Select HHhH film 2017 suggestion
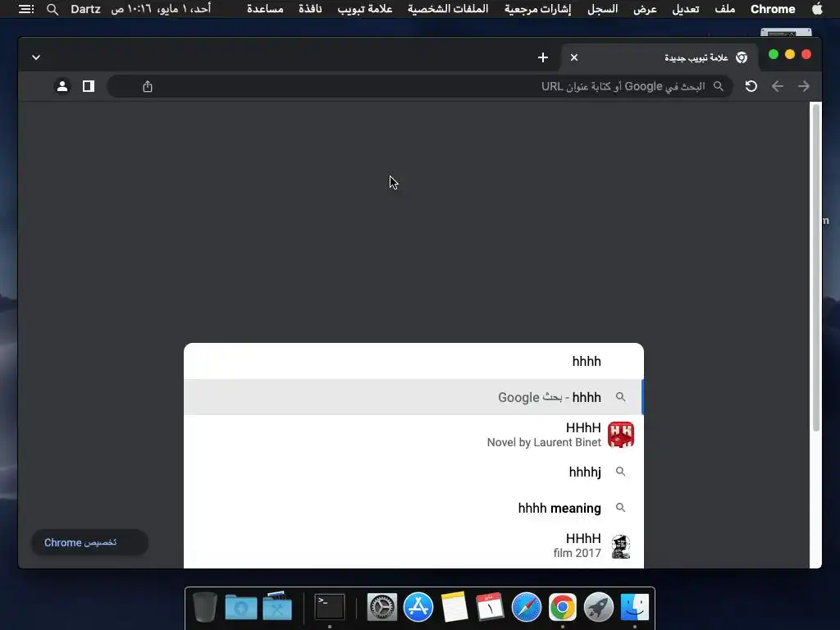This screenshot has height=630, width=840. (413, 546)
